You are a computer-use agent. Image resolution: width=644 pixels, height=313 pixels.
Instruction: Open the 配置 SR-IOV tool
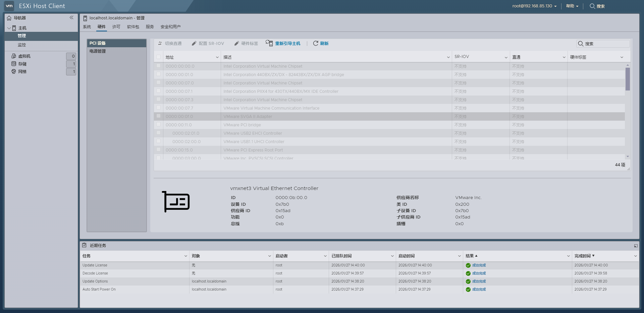click(208, 43)
